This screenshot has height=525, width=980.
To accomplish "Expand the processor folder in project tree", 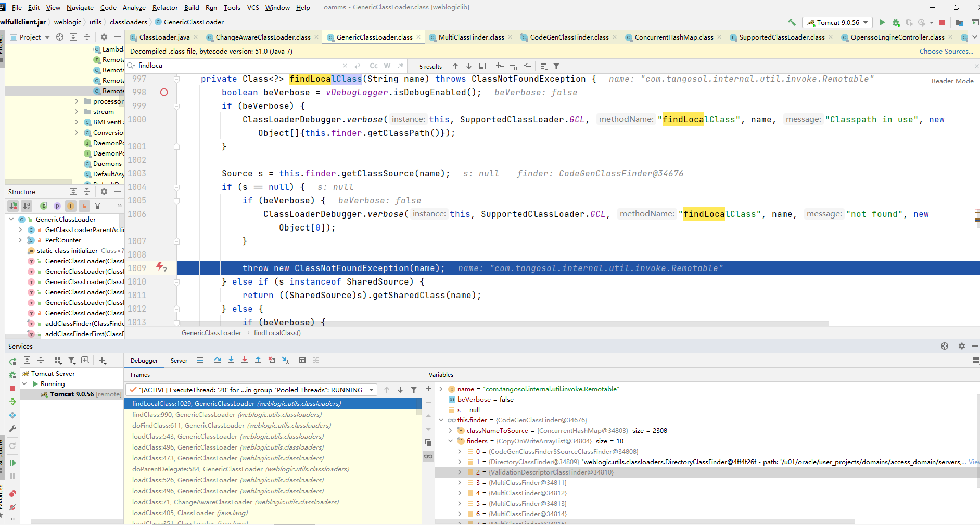I will tap(77, 101).
